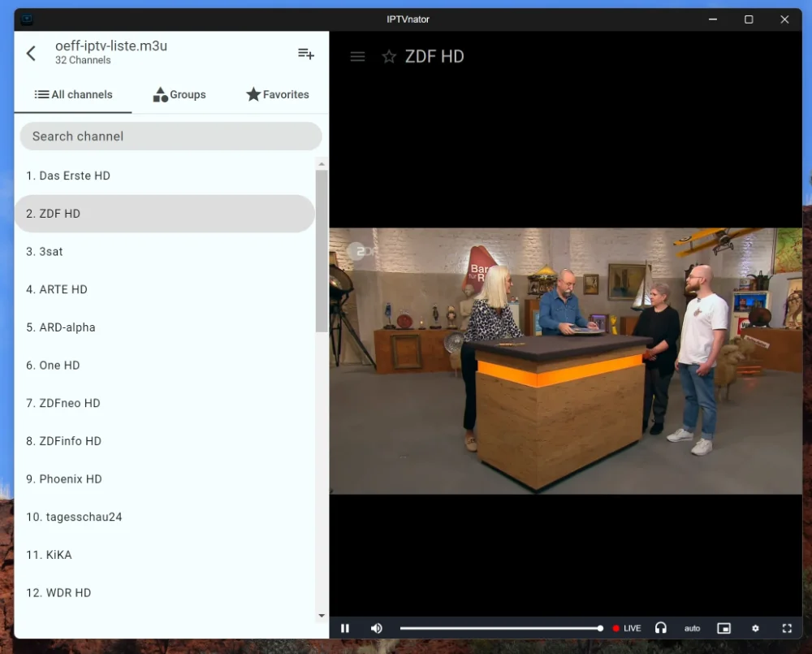
Task: Open player settings gear
Action: tap(755, 628)
